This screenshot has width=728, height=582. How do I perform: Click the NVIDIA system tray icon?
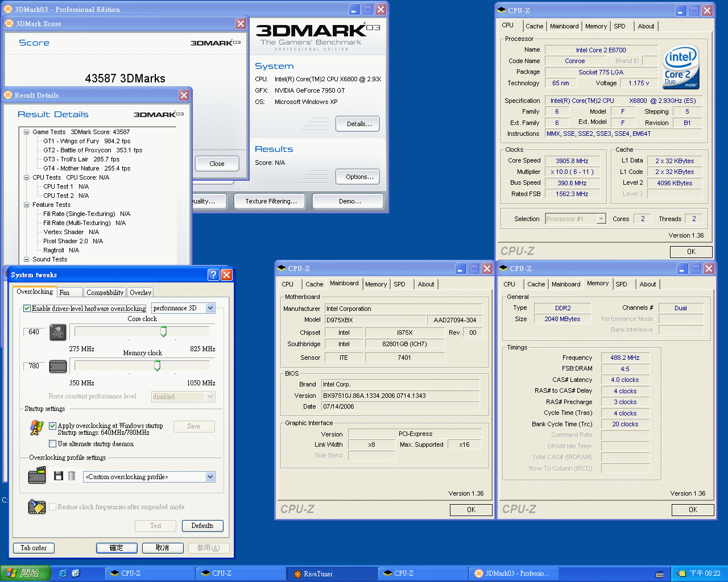pyautogui.click(x=681, y=574)
